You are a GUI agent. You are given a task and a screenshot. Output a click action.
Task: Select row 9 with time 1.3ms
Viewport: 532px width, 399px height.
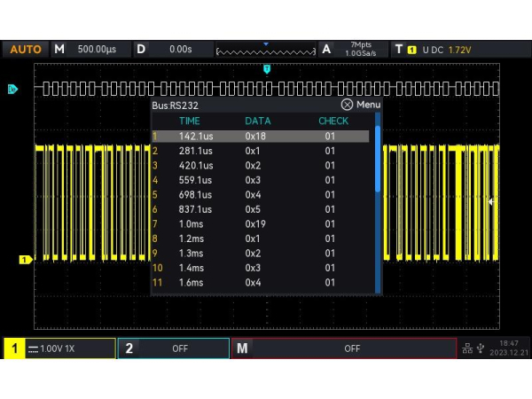click(260, 253)
